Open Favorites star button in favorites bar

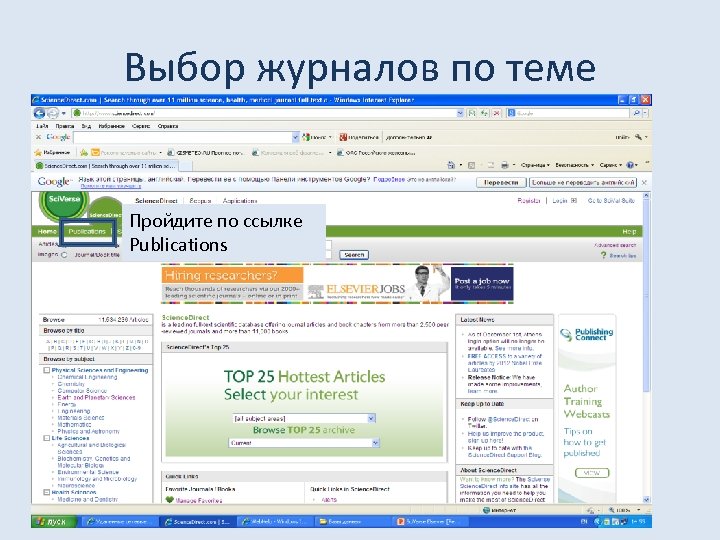point(52,152)
